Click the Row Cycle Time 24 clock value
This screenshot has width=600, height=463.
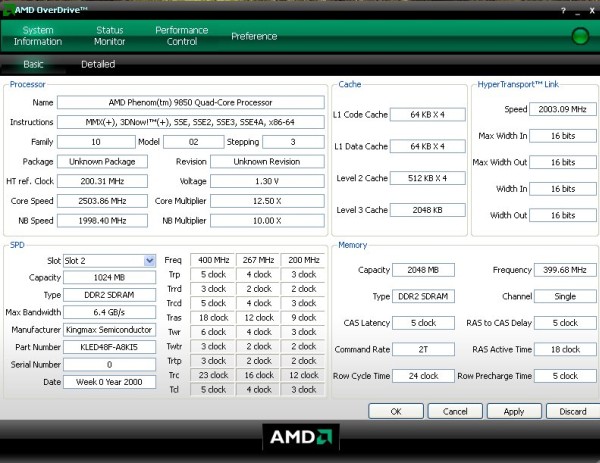pos(423,376)
